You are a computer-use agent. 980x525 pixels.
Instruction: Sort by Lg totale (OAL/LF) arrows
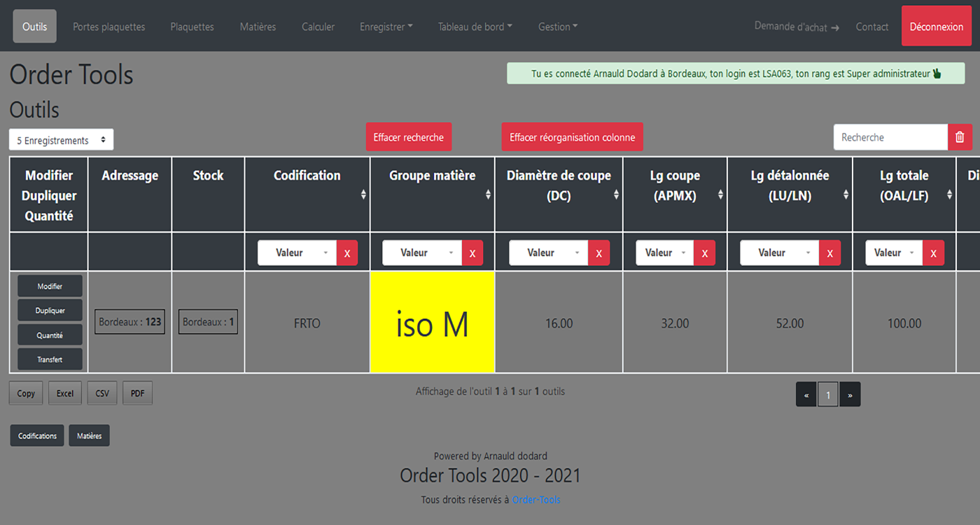949,195
